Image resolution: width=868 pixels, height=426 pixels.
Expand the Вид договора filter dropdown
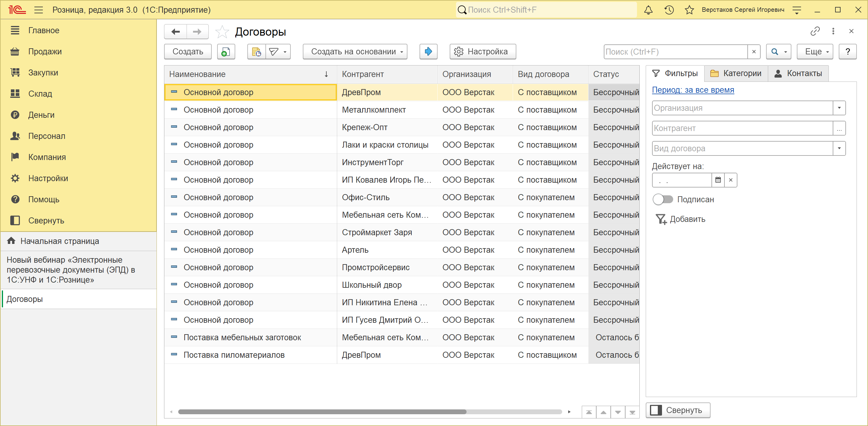click(839, 149)
